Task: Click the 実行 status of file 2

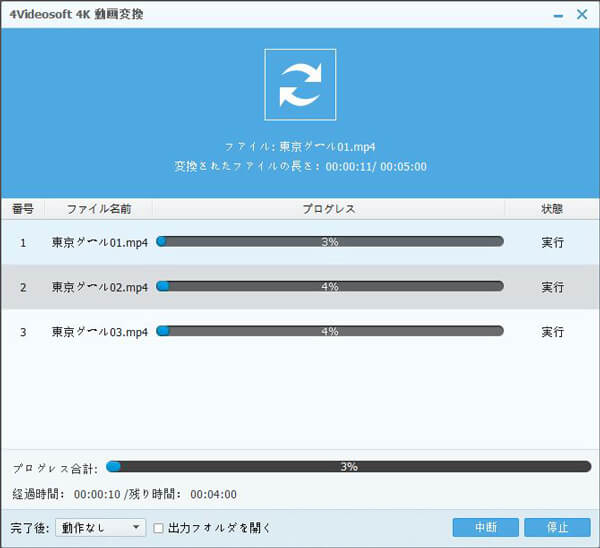Action: coord(552,287)
